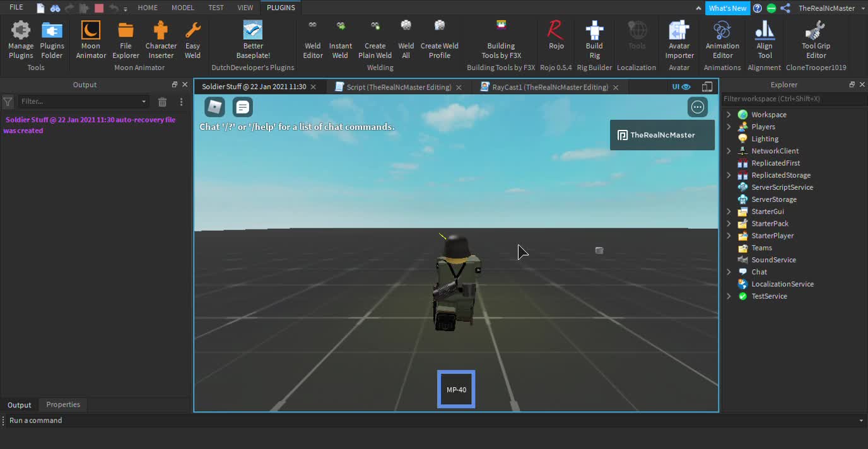Switch to the VIEW ribbon tab
Image resolution: width=868 pixels, height=449 pixels.
(x=245, y=8)
